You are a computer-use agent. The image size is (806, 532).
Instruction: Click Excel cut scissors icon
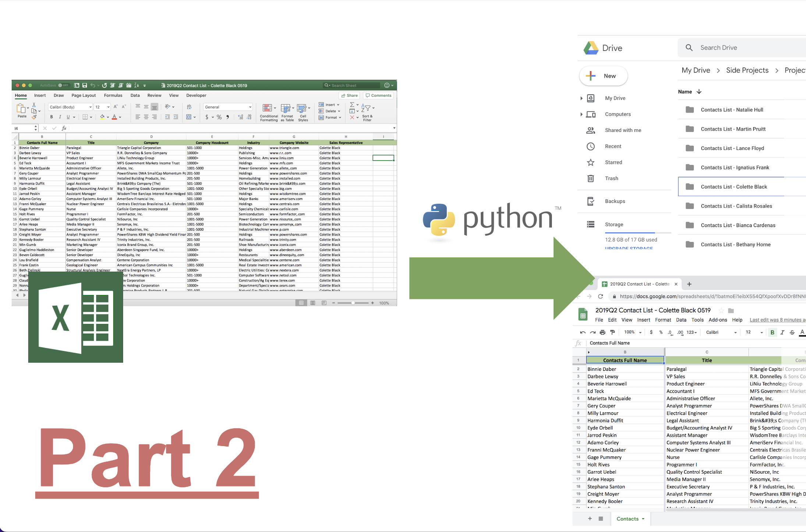coord(34,105)
